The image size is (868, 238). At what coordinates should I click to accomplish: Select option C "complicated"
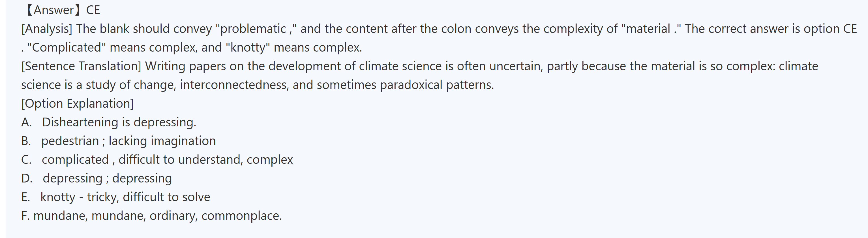coord(75,160)
